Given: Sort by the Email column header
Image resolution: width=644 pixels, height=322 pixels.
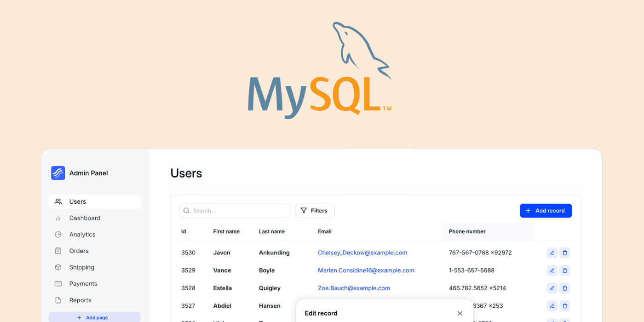Looking at the screenshot, I should click(325, 231).
